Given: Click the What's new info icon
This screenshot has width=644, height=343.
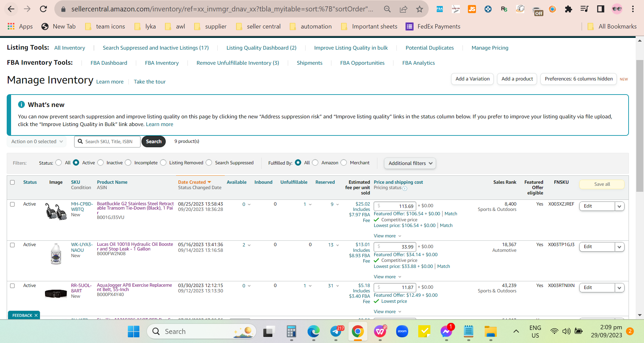Looking at the screenshot, I should (x=21, y=105).
